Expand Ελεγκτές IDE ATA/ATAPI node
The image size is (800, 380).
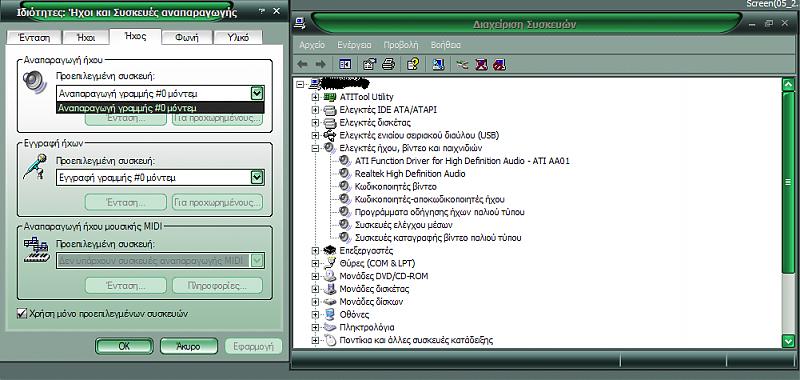(x=315, y=110)
